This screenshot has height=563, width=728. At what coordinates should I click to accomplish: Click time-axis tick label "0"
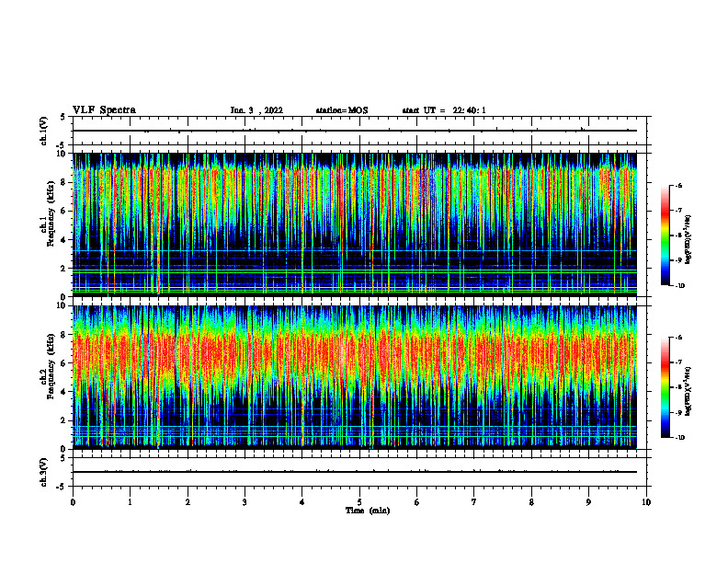click(x=73, y=502)
